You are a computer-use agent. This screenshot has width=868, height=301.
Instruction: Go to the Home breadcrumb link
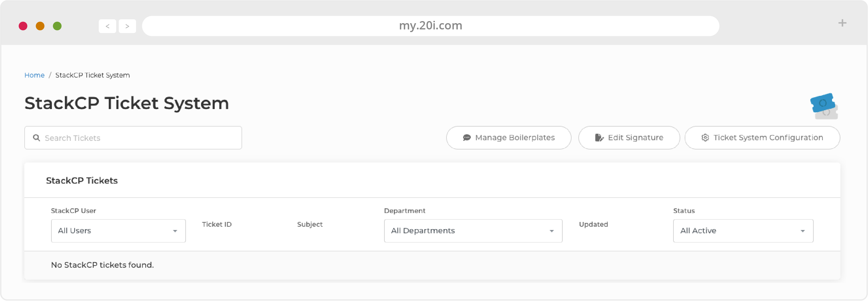(x=34, y=75)
